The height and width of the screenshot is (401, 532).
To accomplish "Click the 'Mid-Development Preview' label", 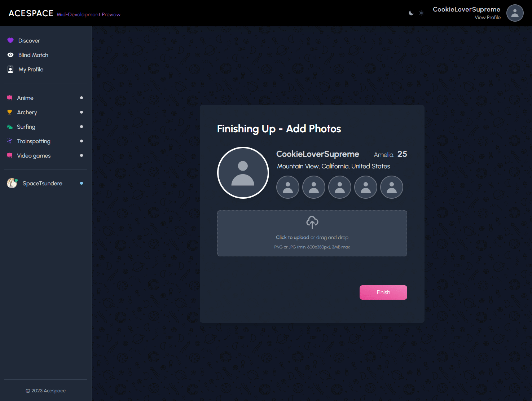I will (x=89, y=14).
